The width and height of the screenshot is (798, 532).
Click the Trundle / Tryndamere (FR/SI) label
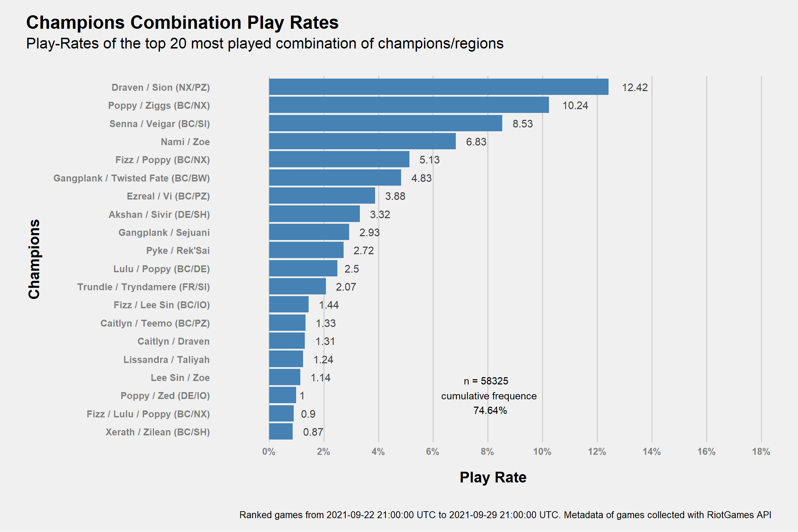[x=143, y=287]
